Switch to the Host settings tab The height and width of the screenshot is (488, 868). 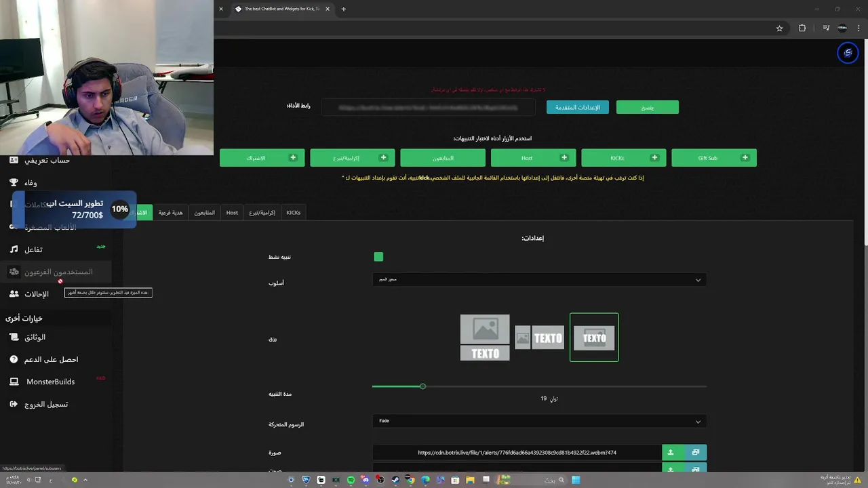pyautogui.click(x=232, y=212)
